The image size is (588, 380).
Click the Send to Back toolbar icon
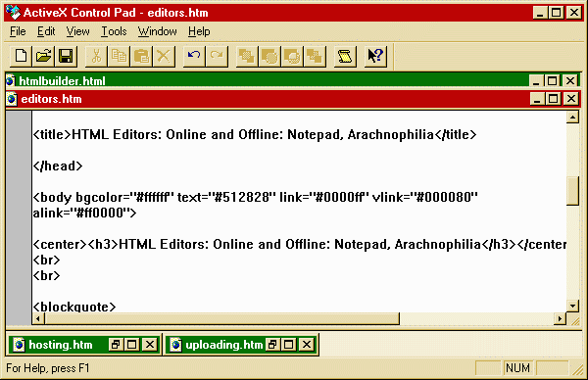click(x=315, y=56)
